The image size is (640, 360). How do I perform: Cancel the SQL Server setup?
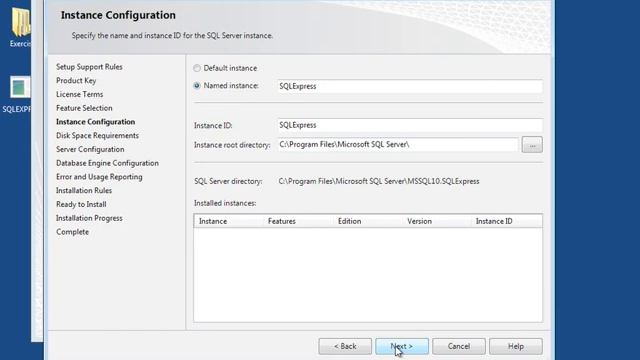pos(459,346)
